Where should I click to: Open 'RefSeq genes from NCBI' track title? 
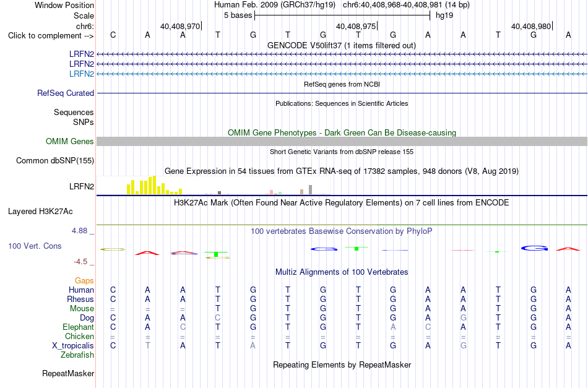(x=342, y=84)
